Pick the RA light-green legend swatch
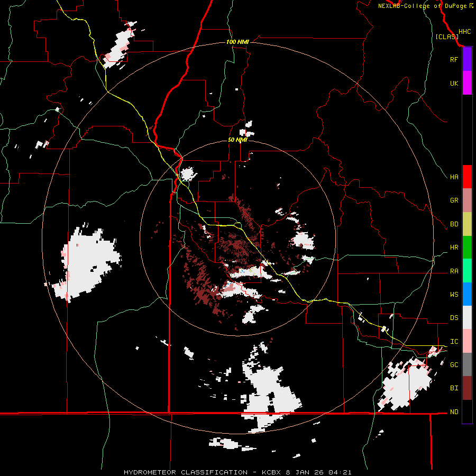This screenshot has width=476, height=476. click(x=467, y=271)
